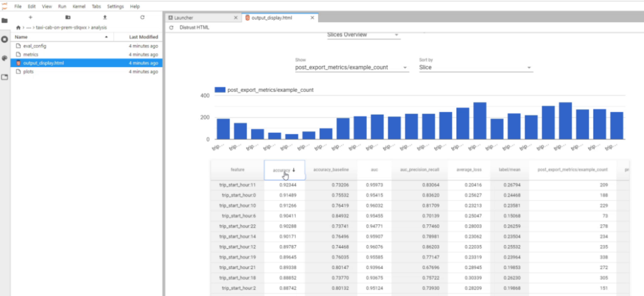
Task: Sort table by accuracy_baseline column
Action: pyautogui.click(x=331, y=170)
